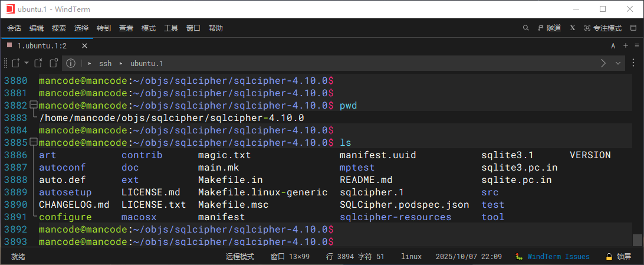Image resolution: width=644 pixels, height=265 pixels.
Task: Collapse the pwd command output fold
Action: point(33,106)
